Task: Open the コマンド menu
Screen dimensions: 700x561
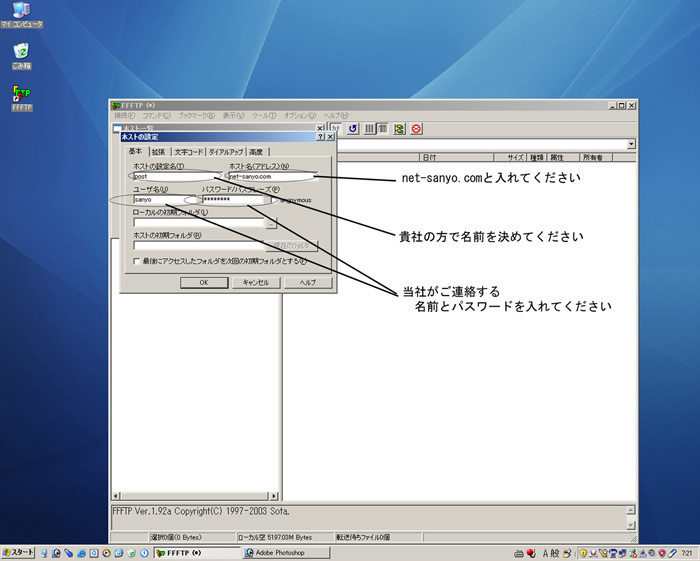Action: [x=156, y=116]
